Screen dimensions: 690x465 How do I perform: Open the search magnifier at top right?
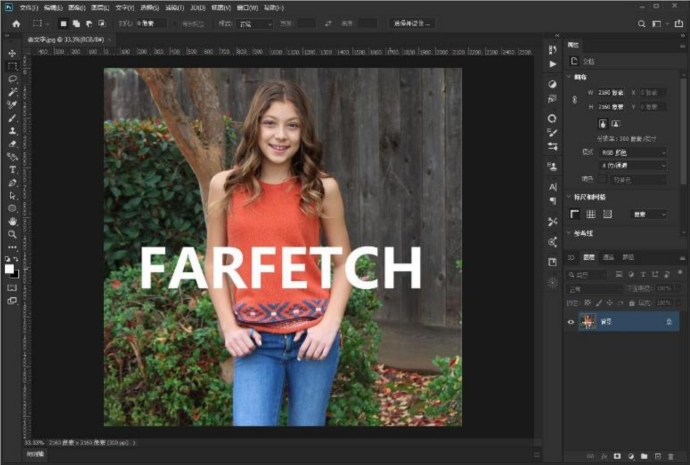click(x=642, y=24)
